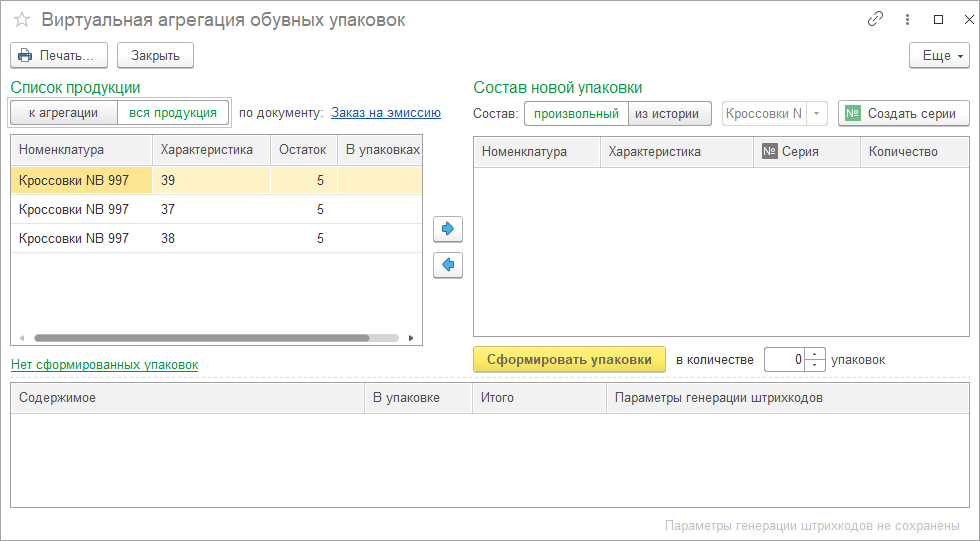The width and height of the screenshot is (980, 541).
Task: Click 'Сформировать упаковки' button
Action: [569, 360]
